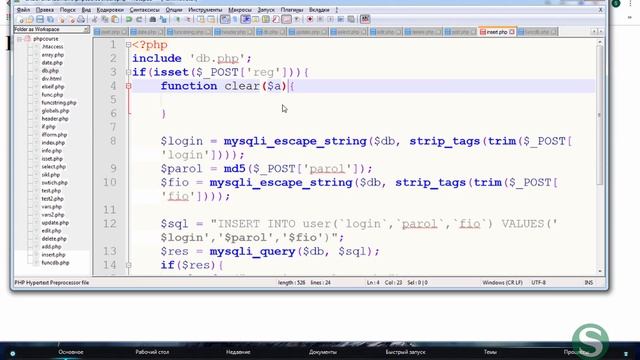The height and width of the screenshot is (360, 640).
Task: Open the Макросы menu
Action: pos(240,10)
